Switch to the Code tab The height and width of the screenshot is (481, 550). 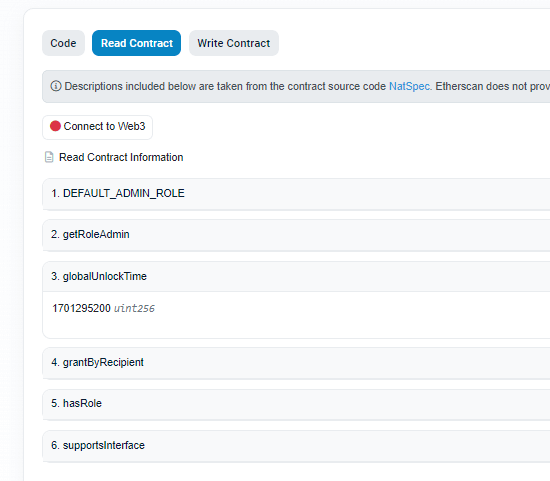point(63,43)
